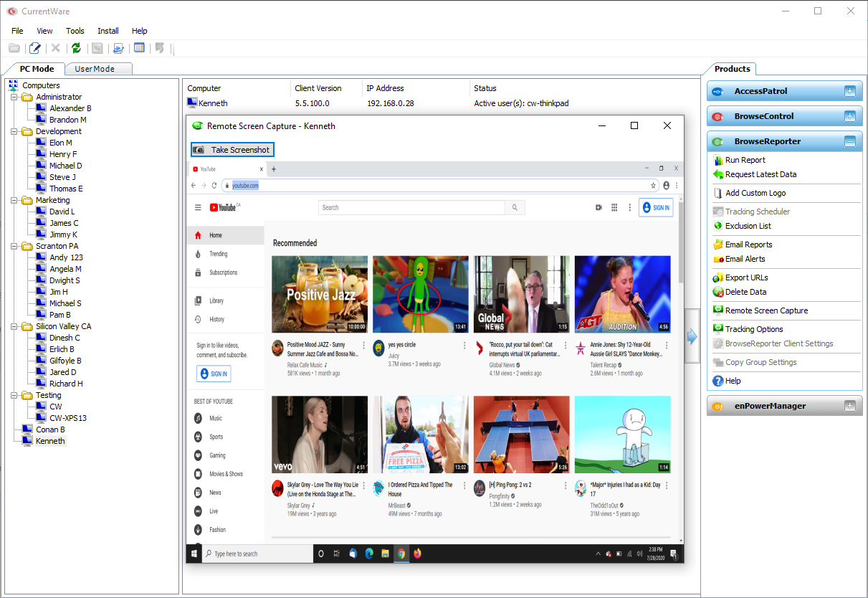Click the grey undo arrow toolbar icon
The width and height of the screenshot is (868, 598).
[x=159, y=48]
